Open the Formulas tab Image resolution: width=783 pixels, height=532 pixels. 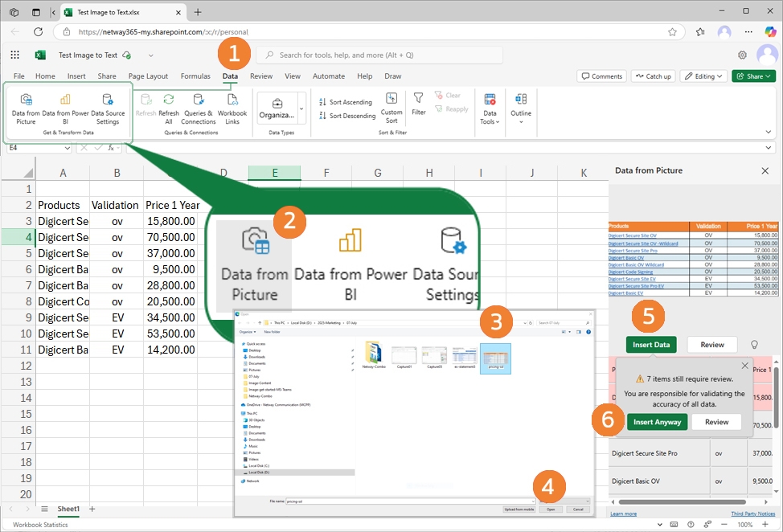pyautogui.click(x=195, y=76)
